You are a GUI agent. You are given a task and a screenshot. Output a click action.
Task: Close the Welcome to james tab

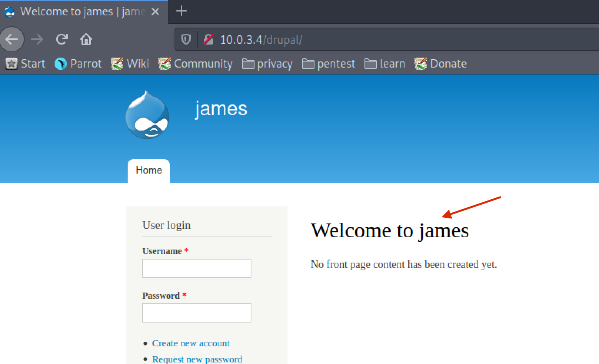pos(155,12)
